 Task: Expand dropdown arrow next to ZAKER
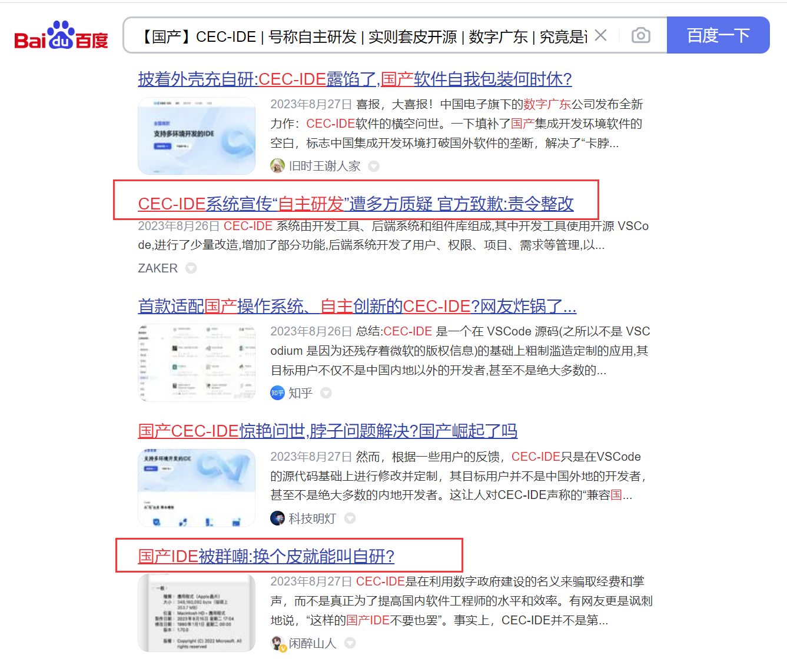191,268
